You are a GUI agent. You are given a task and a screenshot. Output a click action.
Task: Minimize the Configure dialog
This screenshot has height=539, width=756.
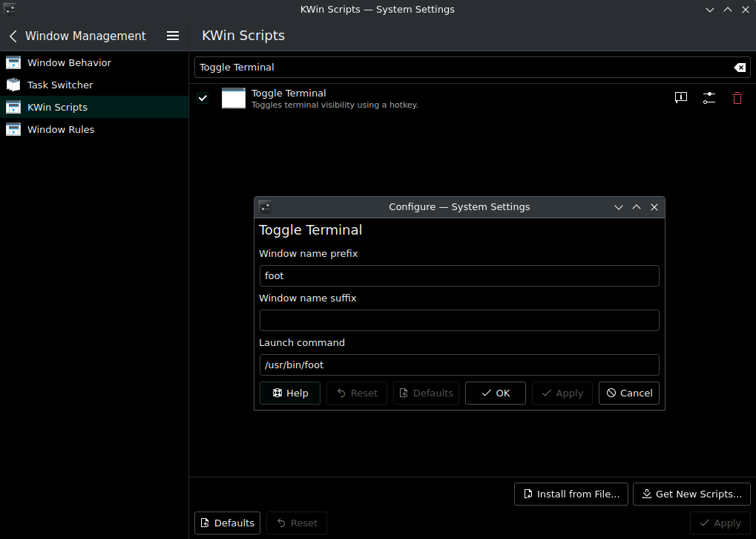tap(619, 207)
